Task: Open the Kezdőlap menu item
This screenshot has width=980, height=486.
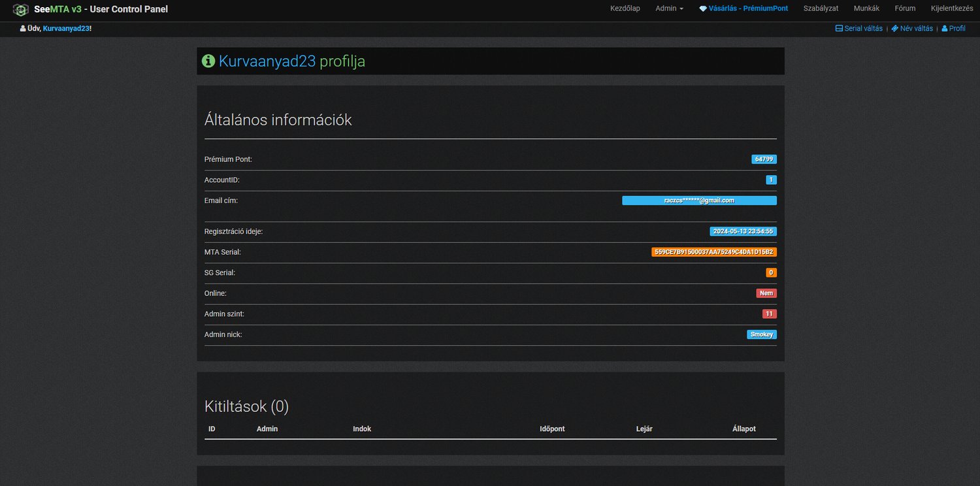Action: (625, 8)
